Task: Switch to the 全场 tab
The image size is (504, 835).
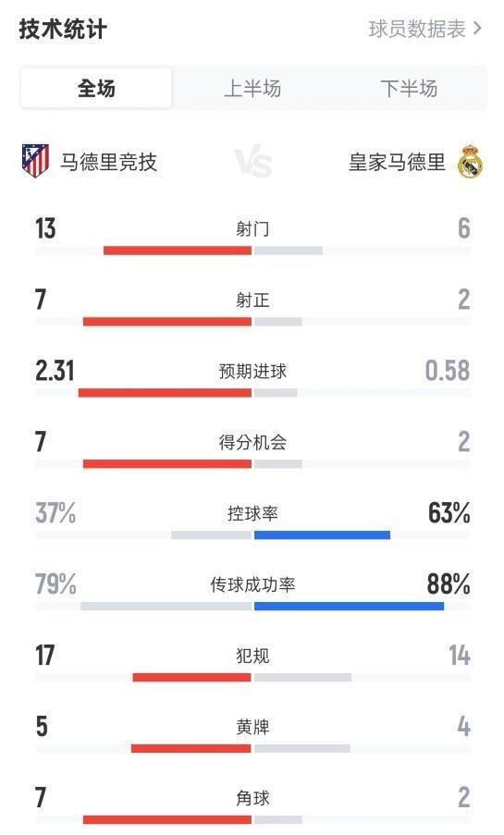Action: [96, 89]
